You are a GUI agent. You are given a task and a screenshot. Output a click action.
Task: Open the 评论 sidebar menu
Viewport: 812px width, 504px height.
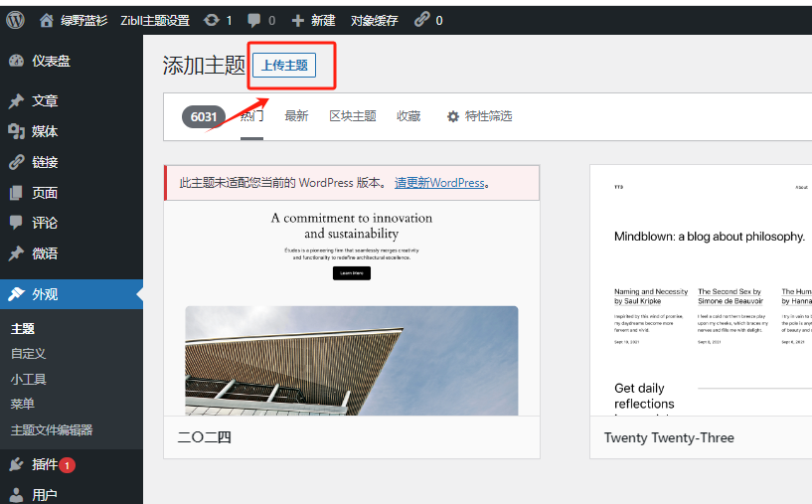[x=45, y=223]
